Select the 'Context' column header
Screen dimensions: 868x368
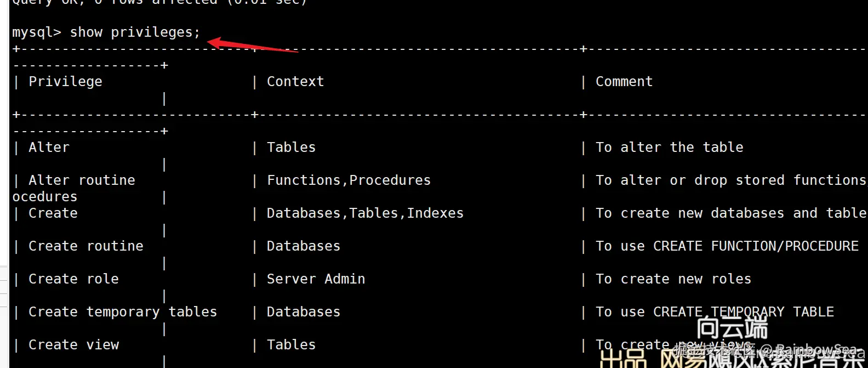tap(295, 82)
